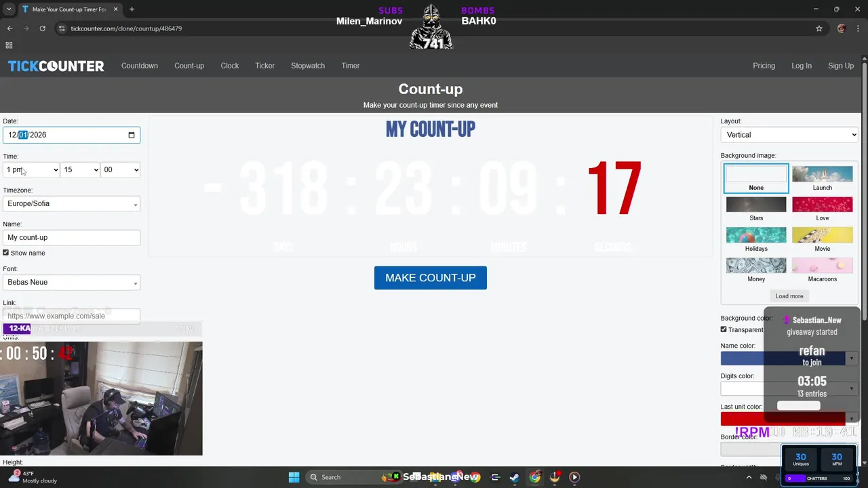Click Load more background images

coord(789,296)
